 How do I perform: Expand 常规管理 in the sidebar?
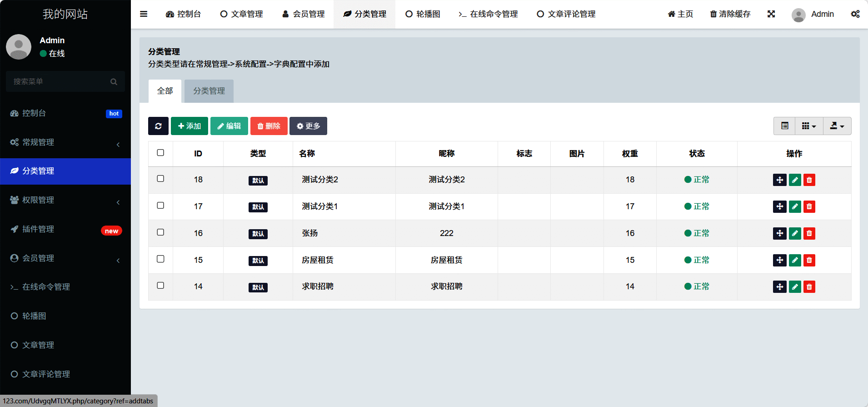click(65, 142)
